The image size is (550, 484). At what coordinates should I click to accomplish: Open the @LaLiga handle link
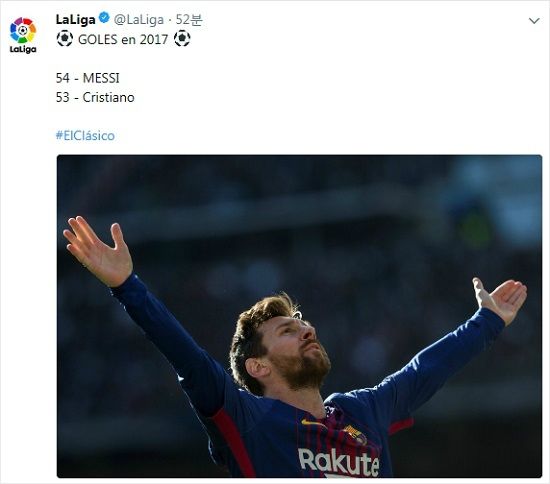[139, 20]
